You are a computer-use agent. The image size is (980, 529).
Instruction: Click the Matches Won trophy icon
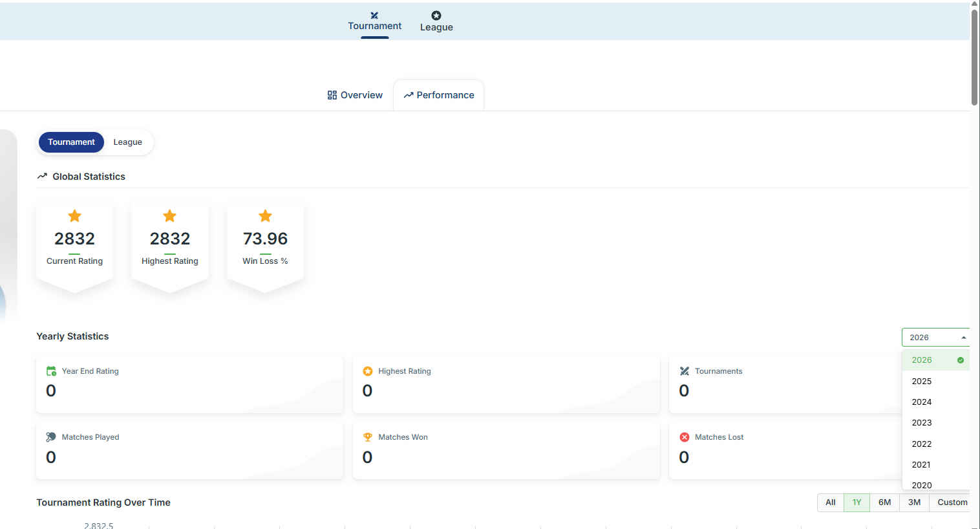[368, 437]
